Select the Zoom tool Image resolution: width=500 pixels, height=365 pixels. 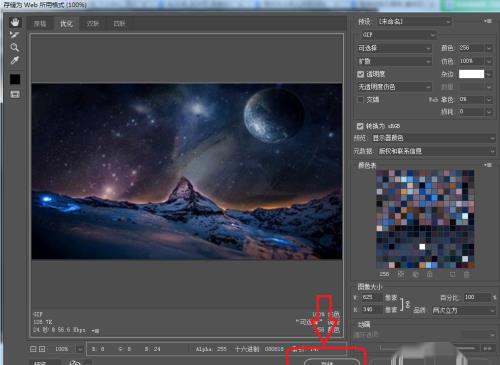[x=14, y=48]
